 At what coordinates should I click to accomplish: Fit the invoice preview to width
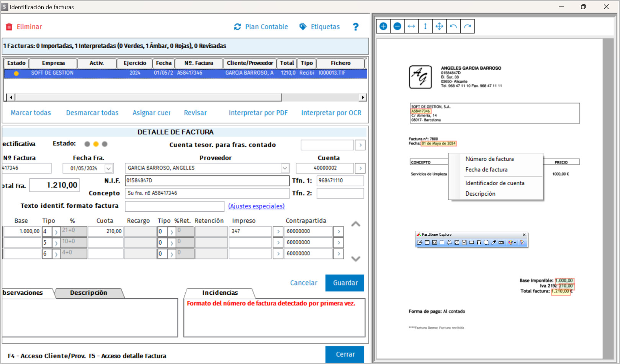[x=411, y=26]
